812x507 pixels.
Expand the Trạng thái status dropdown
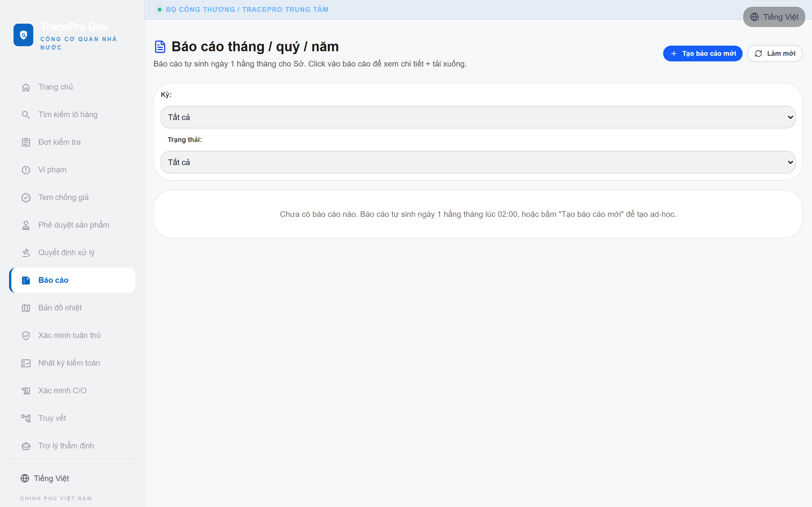click(478, 162)
